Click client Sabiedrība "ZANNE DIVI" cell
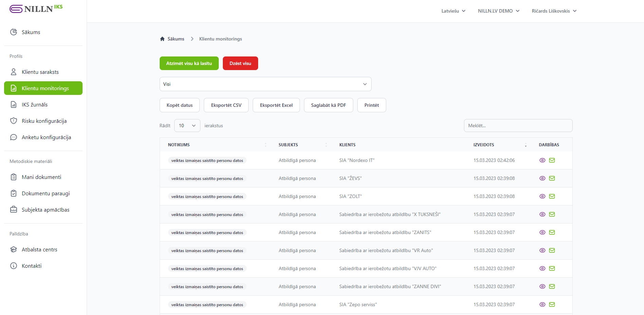 pos(390,286)
